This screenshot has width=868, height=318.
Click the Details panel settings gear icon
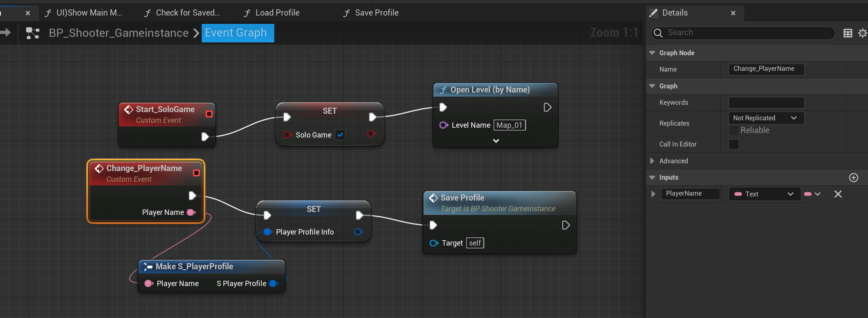[862, 33]
